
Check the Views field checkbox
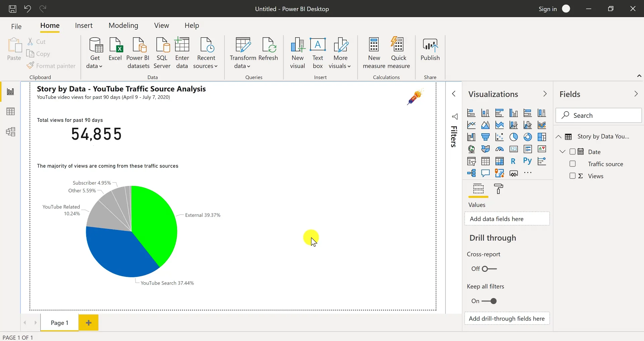[x=573, y=176]
